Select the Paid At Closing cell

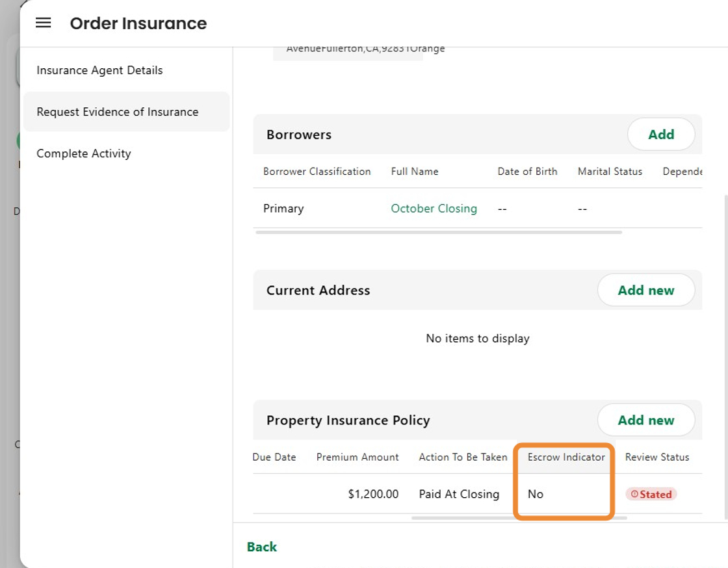tap(459, 495)
